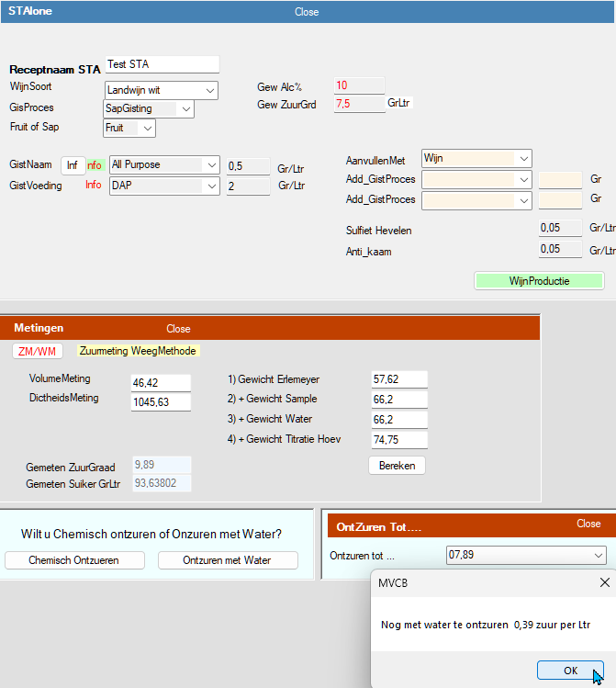Screen dimensions: 616x688
Task: Close the MVCB message box with X
Action: [x=604, y=582]
